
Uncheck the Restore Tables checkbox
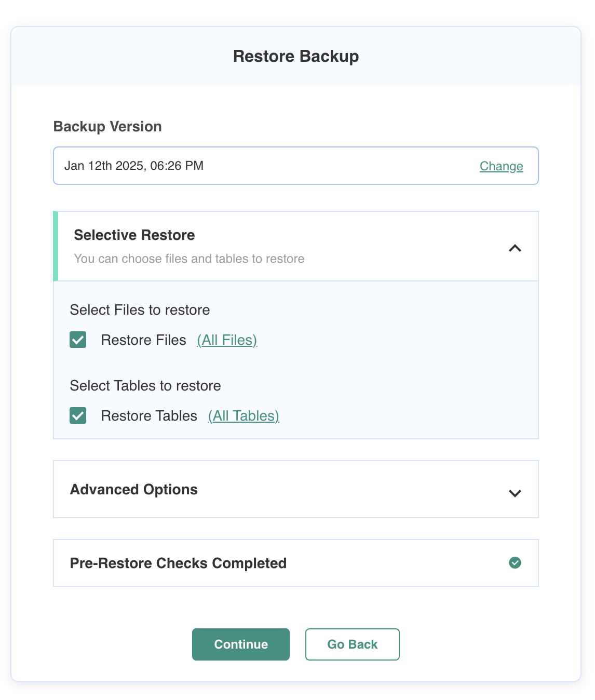click(78, 415)
